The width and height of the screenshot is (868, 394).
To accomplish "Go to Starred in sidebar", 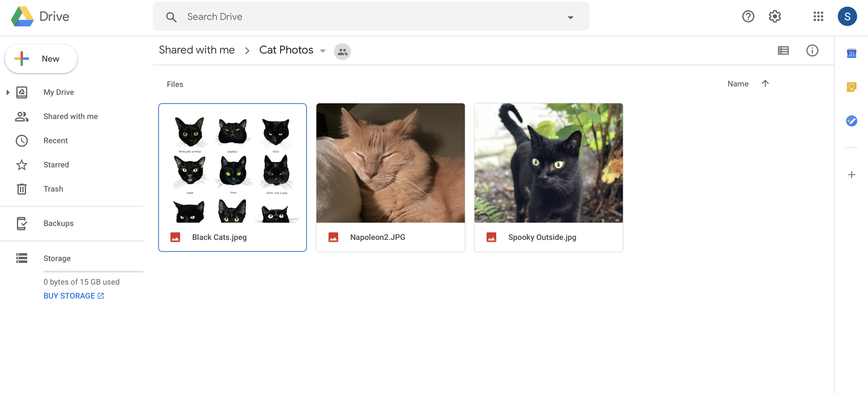I will click(56, 165).
